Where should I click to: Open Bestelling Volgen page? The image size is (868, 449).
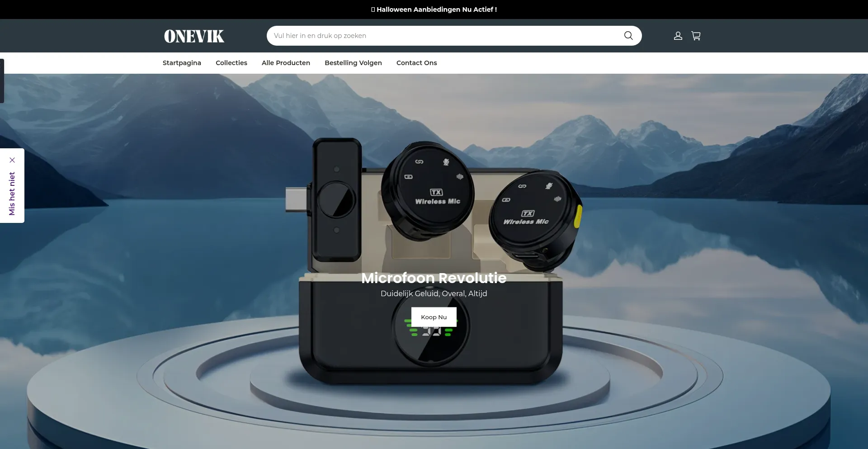[353, 63]
